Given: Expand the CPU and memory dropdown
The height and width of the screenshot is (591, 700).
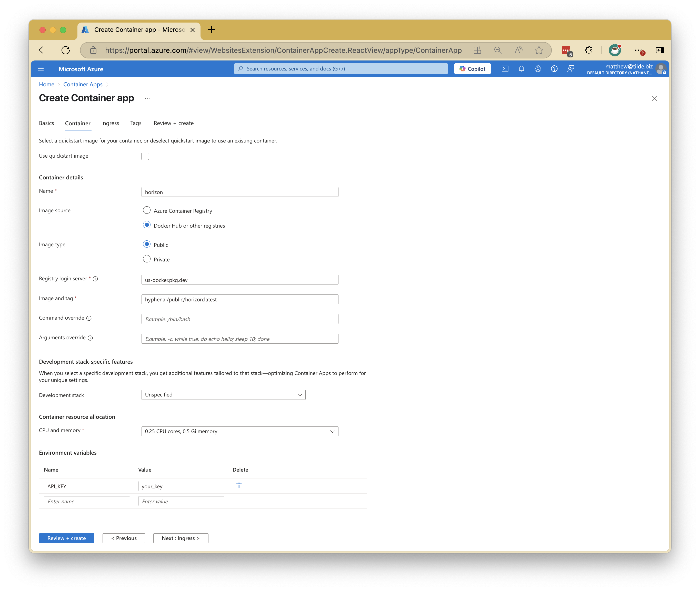Looking at the screenshot, I should (x=240, y=431).
